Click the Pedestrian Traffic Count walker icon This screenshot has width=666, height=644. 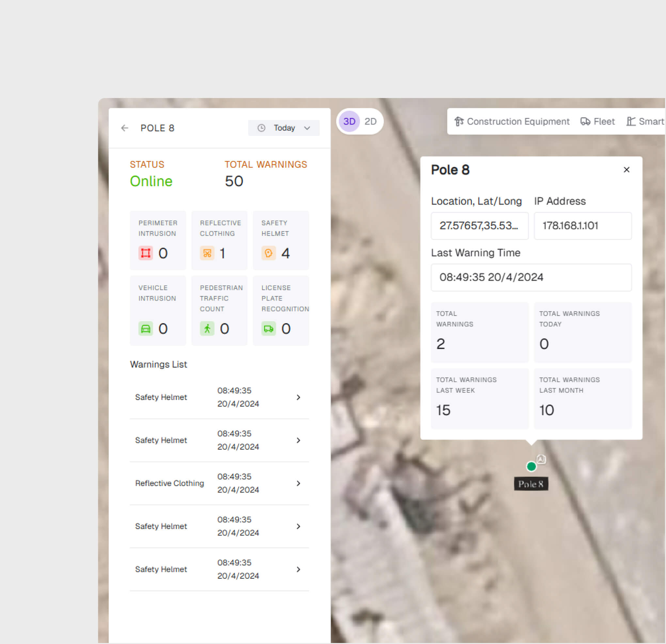coord(207,328)
